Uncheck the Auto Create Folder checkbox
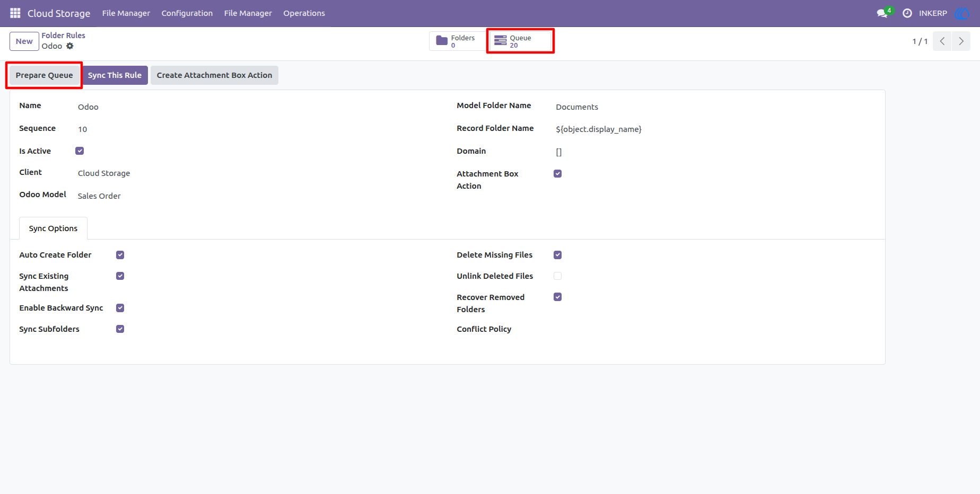The height and width of the screenshot is (494, 980). [x=120, y=255]
